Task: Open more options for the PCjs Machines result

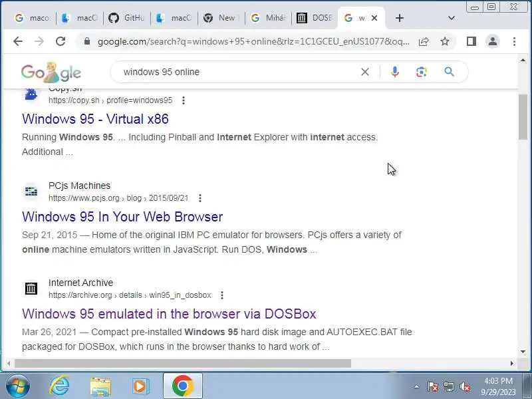Action: tap(200, 198)
